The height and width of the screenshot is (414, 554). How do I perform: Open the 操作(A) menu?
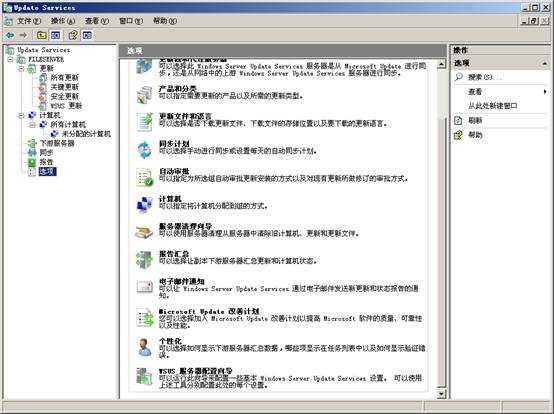click(x=63, y=21)
